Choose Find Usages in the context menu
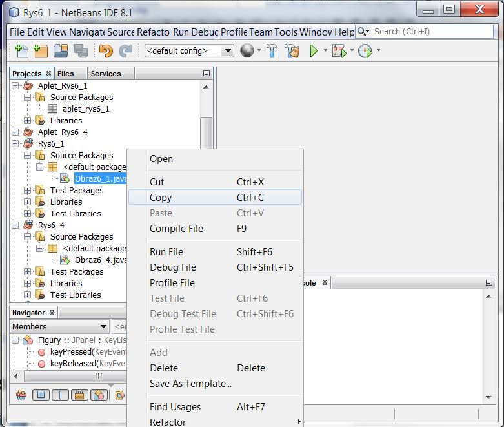The height and width of the screenshot is (427, 504). tap(215, 407)
